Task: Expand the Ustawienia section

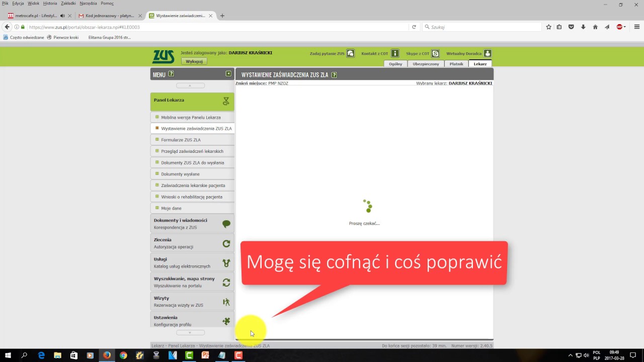Action: 192,321
